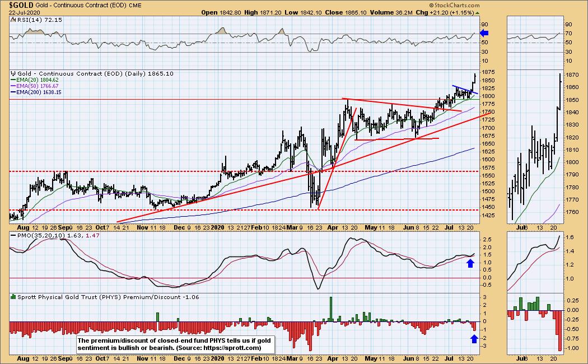Screen dimensions: 588x364
Task: Click the black line symbol beside PMO(35,20,10)
Action: pyautogui.click(x=13, y=235)
